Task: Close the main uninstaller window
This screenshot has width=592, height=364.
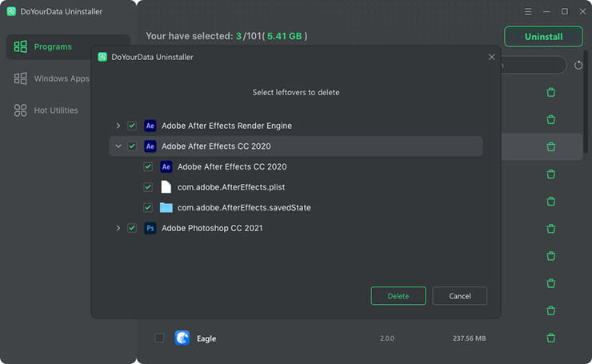Action: [582, 12]
